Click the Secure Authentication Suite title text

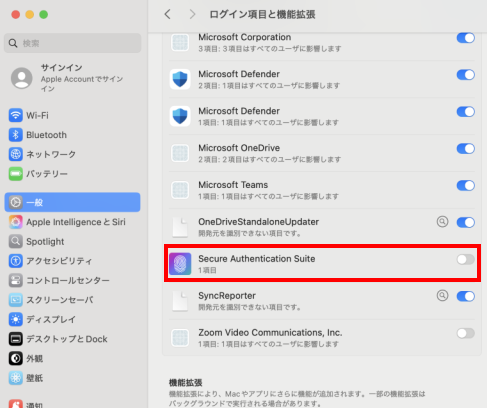[256, 259]
